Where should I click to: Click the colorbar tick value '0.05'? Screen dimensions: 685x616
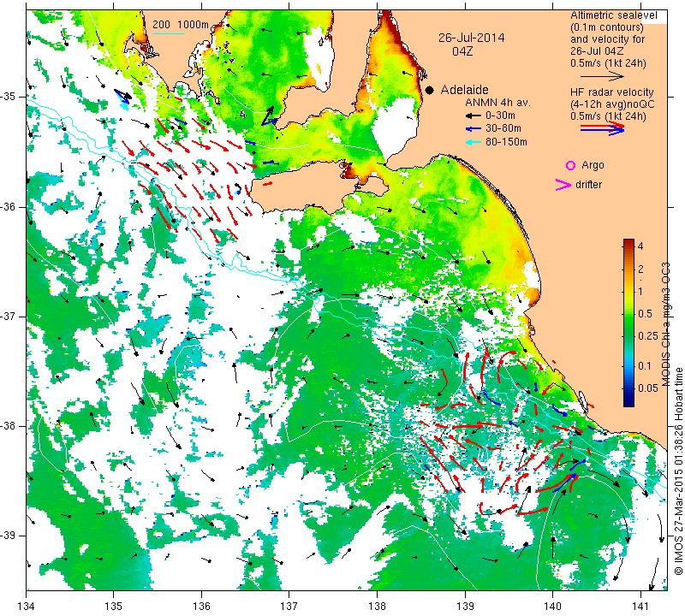pos(647,388)
